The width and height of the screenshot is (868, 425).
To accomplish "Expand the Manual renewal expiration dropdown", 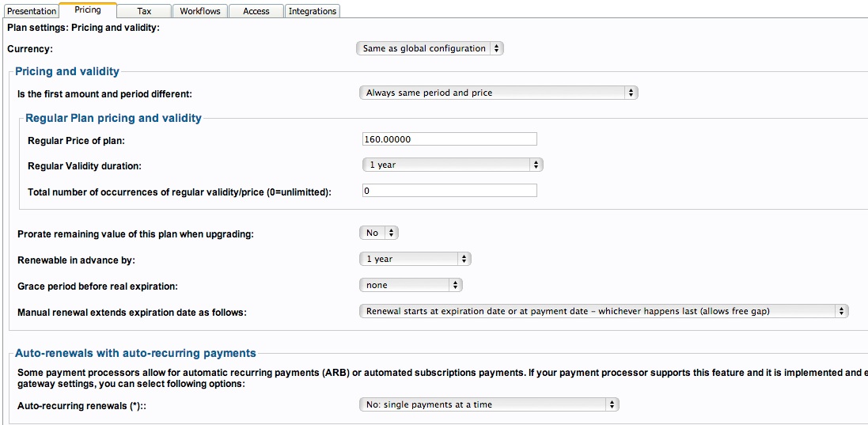I will pyautogui.click(x=604, y=312).
